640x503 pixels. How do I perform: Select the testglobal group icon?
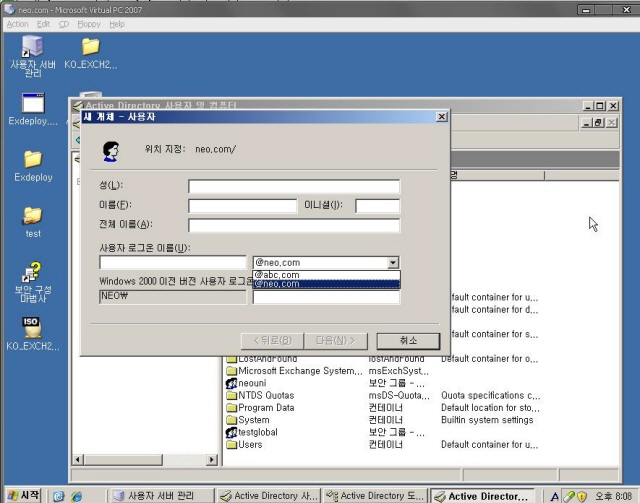pyautogui.click(x=231, y=432)
